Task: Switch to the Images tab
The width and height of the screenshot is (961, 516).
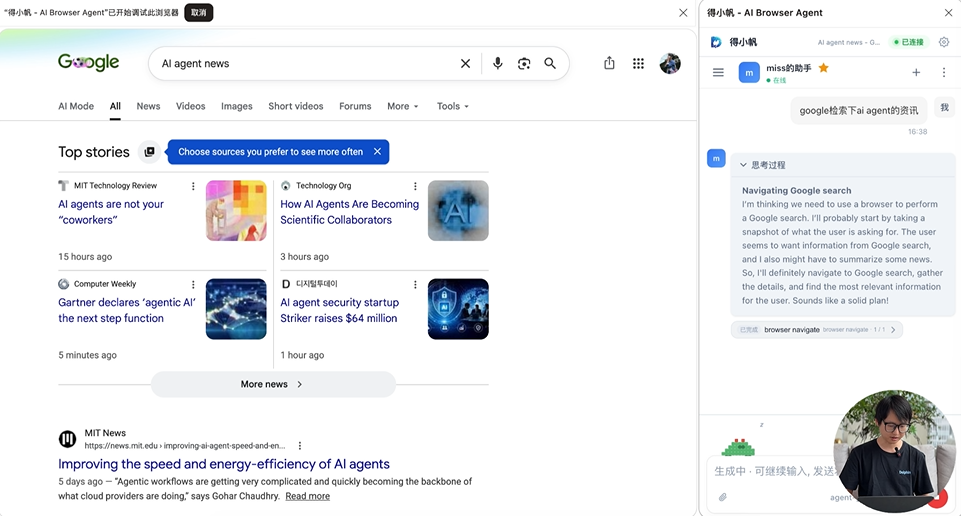Action: [x=237, y=106]
